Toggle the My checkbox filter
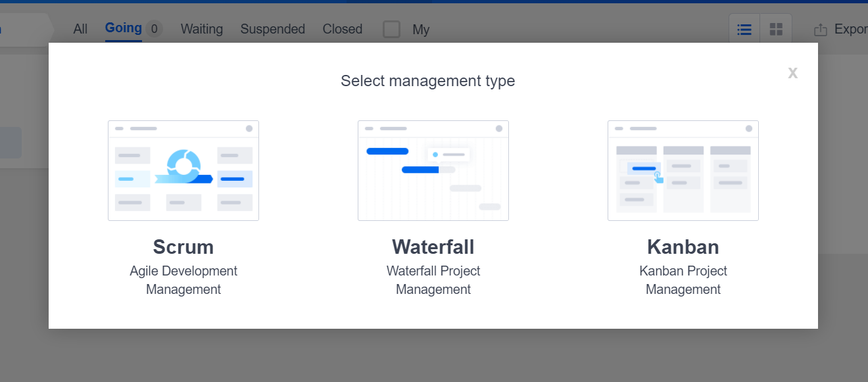 [x=392, y=30]
